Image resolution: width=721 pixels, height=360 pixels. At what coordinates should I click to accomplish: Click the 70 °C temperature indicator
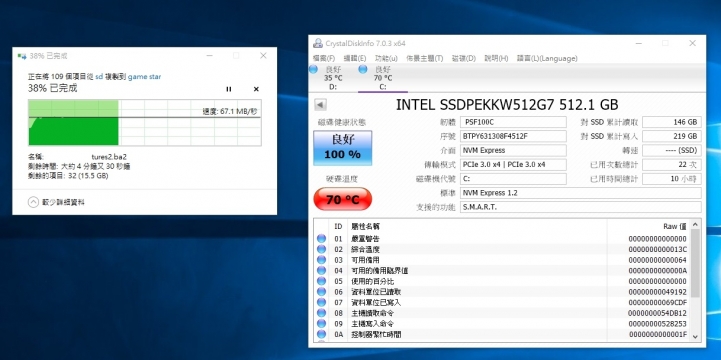pos(343,199)
